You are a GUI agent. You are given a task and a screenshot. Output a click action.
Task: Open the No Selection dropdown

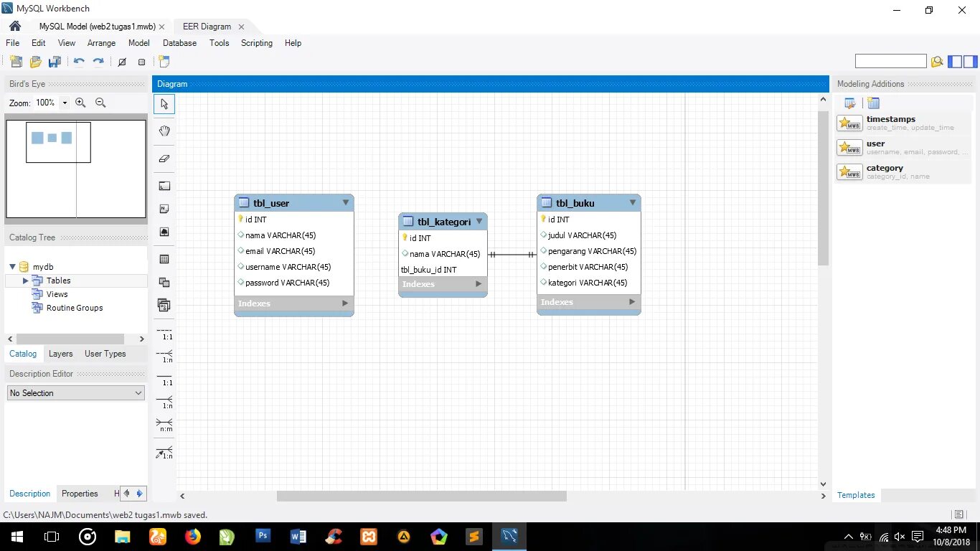click(x=76, y=393)
